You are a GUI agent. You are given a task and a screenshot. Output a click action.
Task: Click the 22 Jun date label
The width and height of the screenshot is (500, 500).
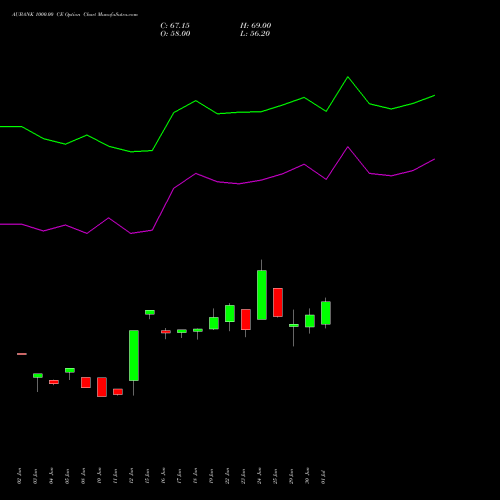click(227, 476)
